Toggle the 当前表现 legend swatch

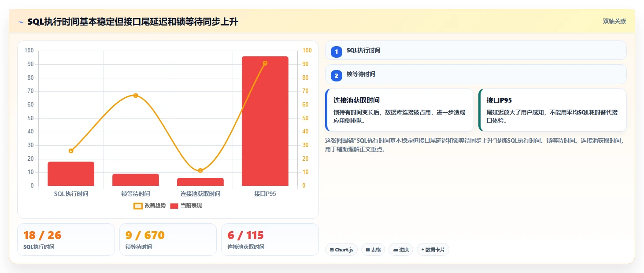pyautogui.click(x=174, y=206)
